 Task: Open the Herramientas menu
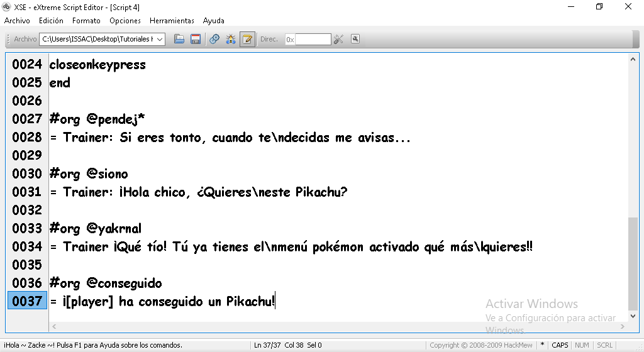[172, 21]
